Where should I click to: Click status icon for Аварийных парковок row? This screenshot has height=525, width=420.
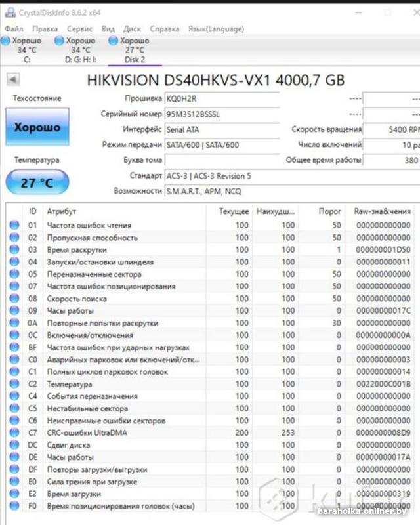coord(14,359)
